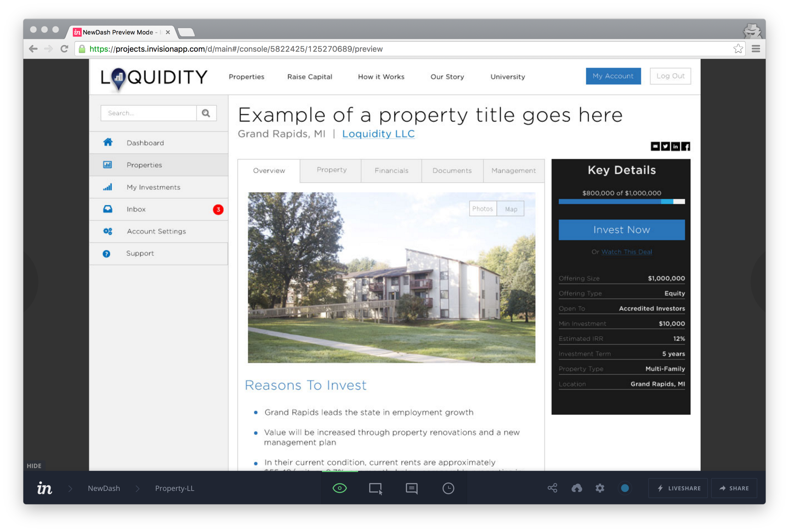Screen dimensions: 789x532
Task: Open the Property tab
Action: [x=331, y=170]
